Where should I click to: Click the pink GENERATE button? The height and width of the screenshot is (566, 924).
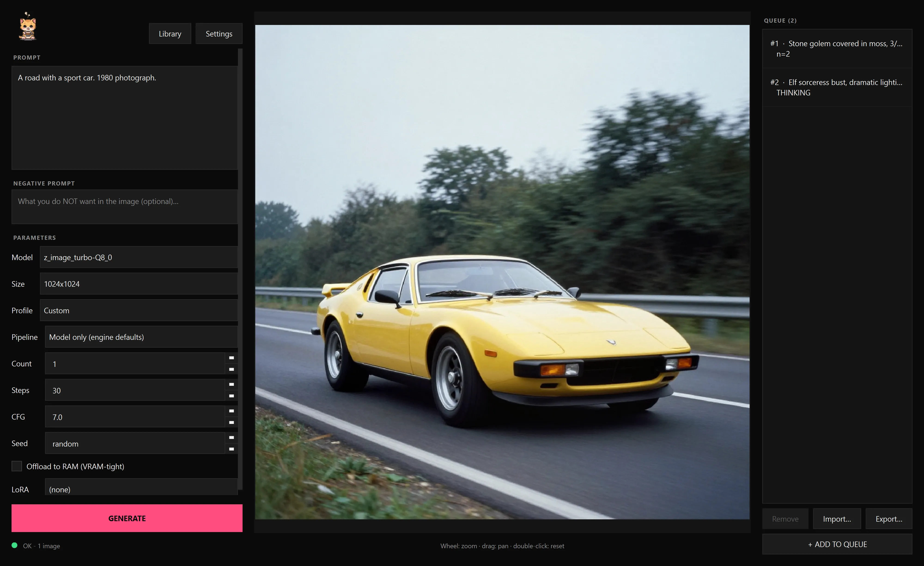(127, 518)
